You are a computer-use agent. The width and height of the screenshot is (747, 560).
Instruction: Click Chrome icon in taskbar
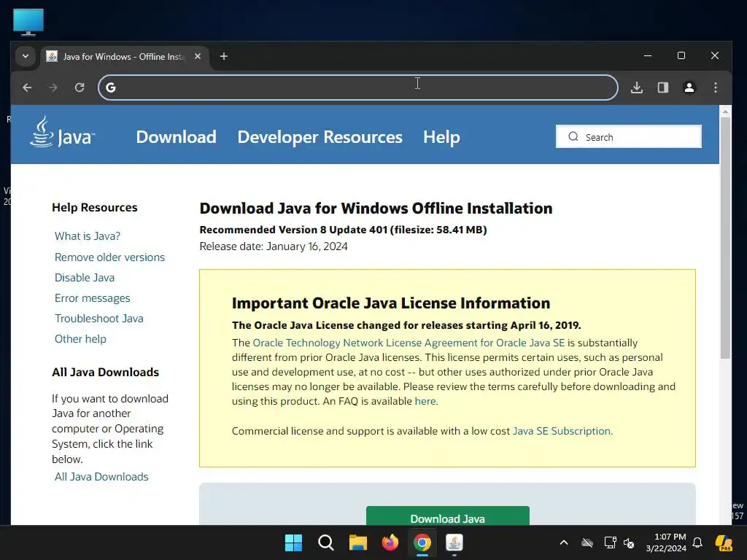[x=422, y=542]
